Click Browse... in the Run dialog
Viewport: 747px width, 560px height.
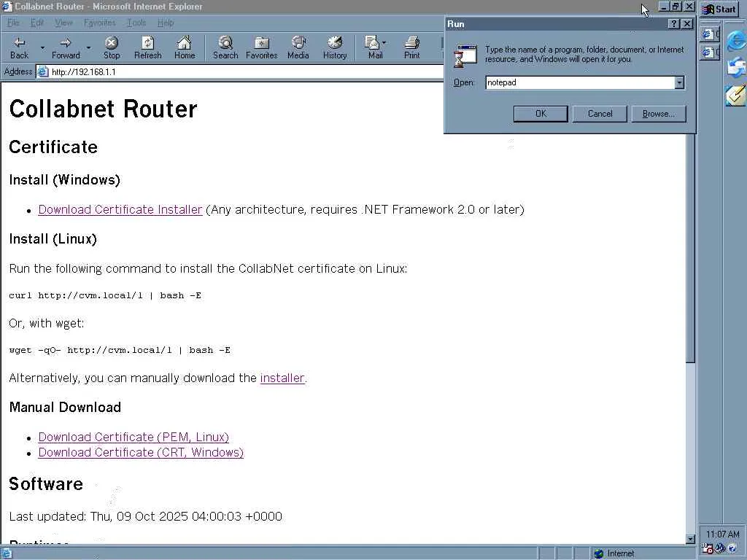[659, 114]
